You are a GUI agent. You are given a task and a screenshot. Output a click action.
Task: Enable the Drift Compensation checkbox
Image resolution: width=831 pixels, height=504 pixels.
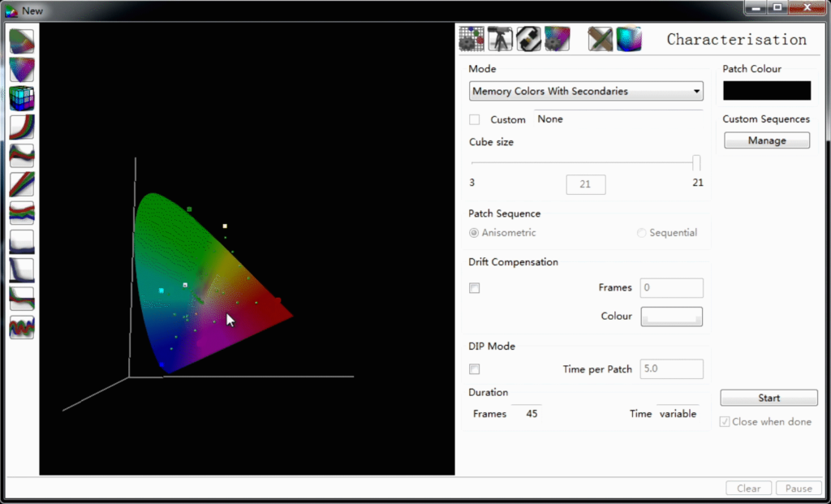pos(474,288)
